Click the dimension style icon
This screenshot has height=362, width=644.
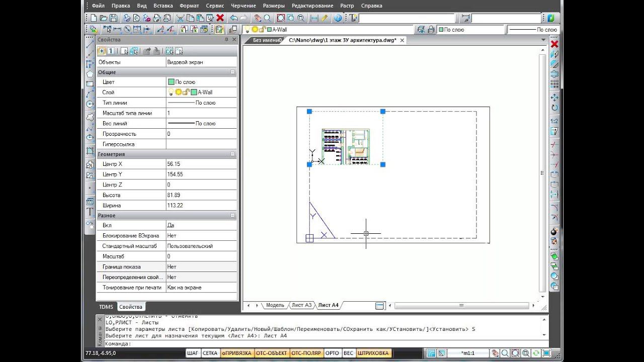coord(466,18)
